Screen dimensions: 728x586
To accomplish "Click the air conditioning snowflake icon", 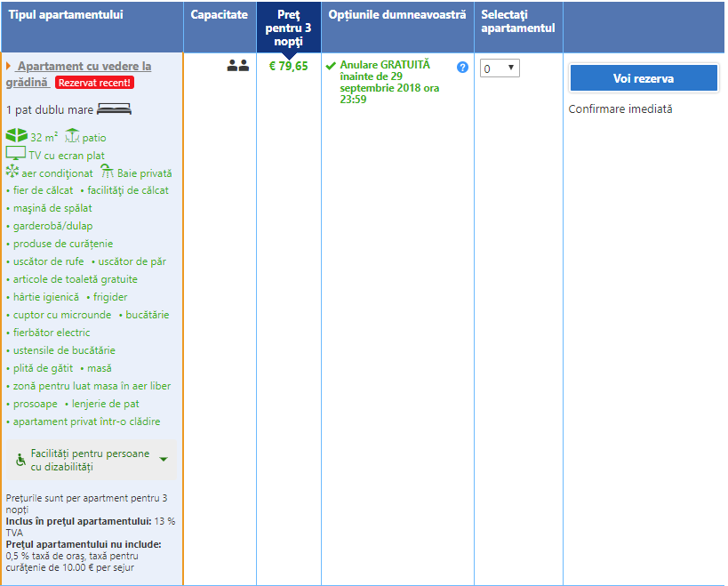I will tap(12, 173).
